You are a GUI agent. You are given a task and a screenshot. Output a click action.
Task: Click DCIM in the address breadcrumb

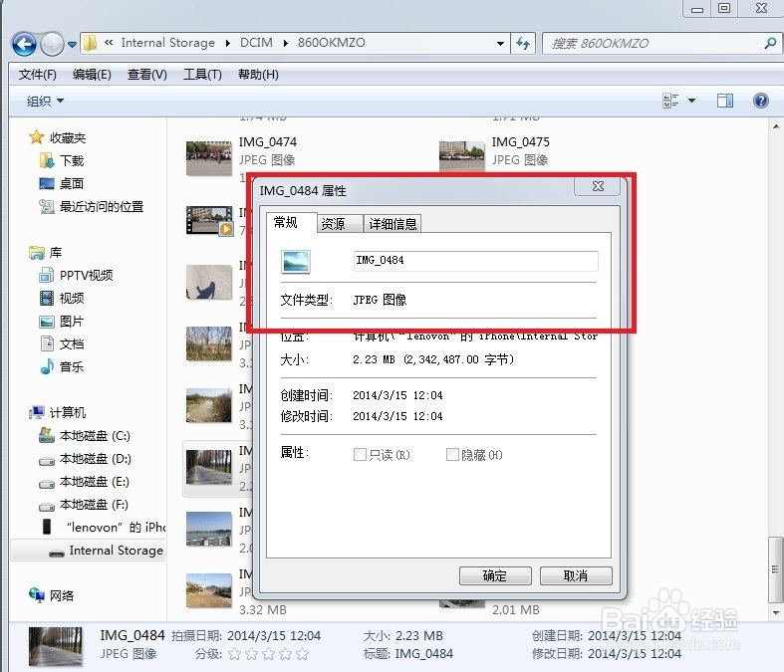tap(256, 43)
